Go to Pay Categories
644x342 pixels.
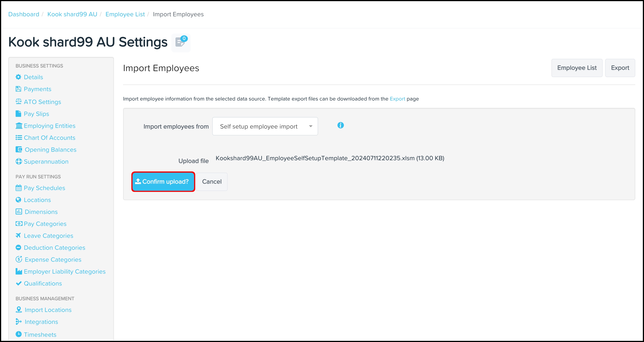[x=45, y=224]
